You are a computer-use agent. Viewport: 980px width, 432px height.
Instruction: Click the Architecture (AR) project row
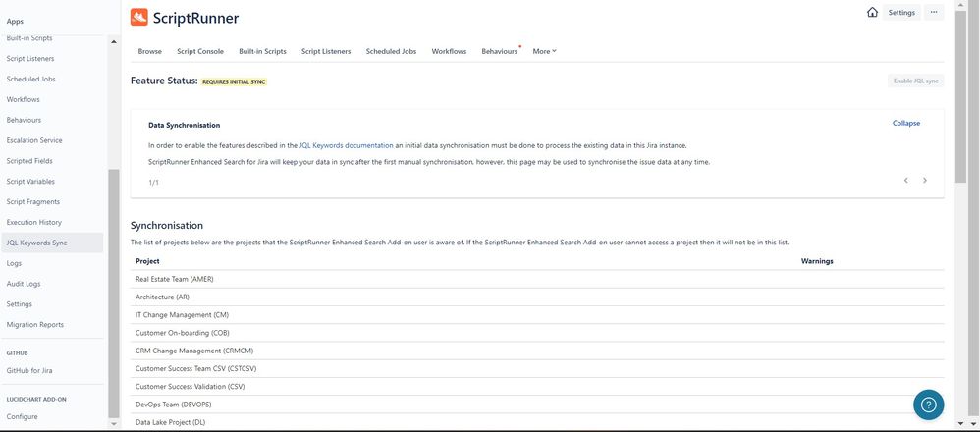coord(537,297)
